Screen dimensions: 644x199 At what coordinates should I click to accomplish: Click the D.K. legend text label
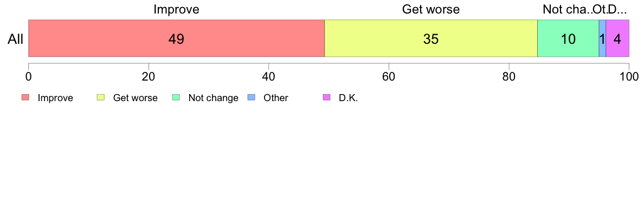(x=348, y=98)
